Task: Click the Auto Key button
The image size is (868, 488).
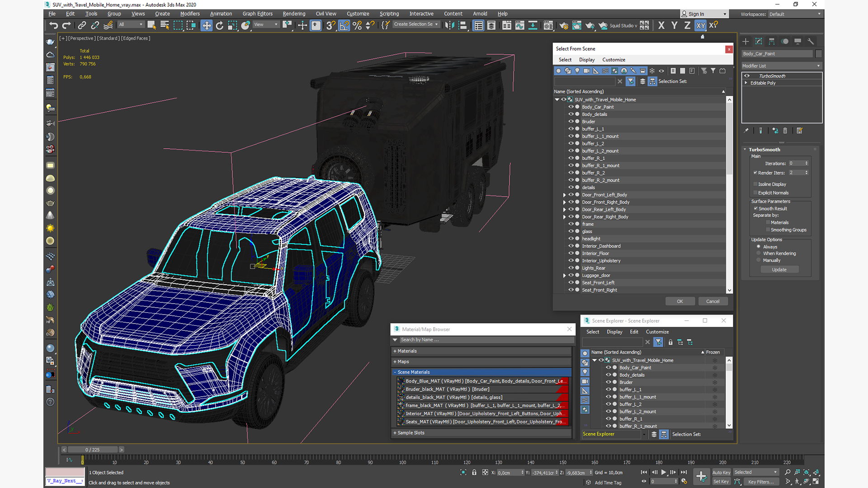Action: (721, 473)
